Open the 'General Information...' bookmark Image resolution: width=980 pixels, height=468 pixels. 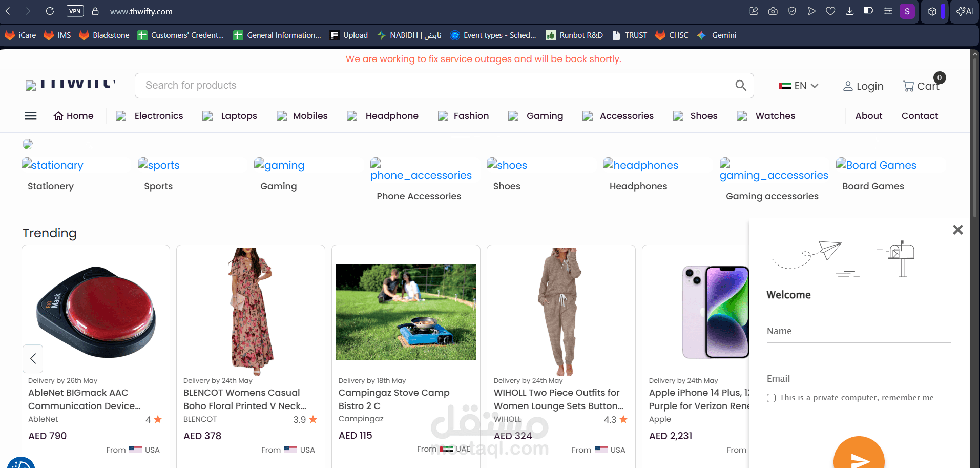(277, 35)
